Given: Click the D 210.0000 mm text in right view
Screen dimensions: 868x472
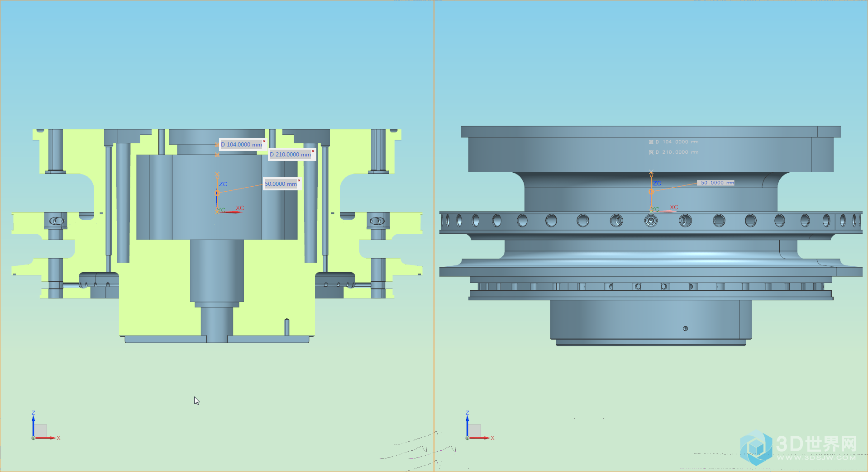Looking at the screenshot, I should [677, 152].
